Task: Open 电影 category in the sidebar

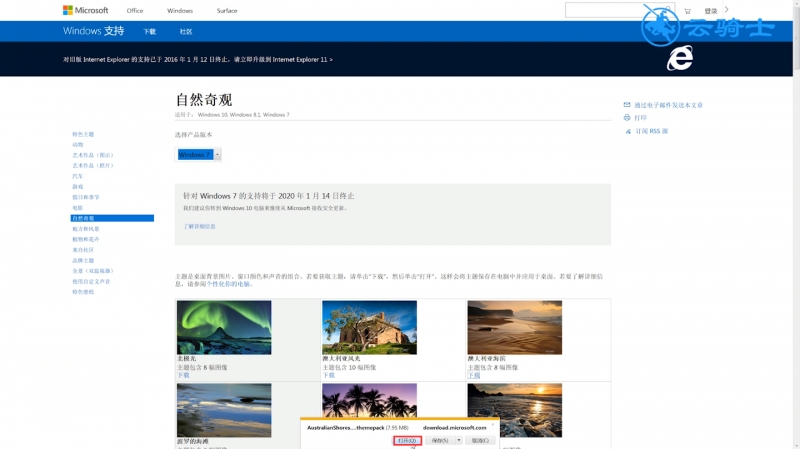Action: tap(78, 208)
